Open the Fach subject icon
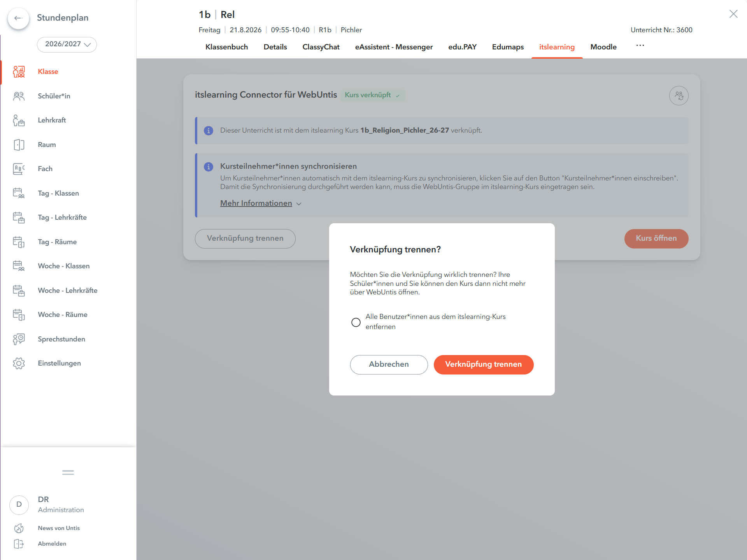This screenshot has height=560, width=747. tap(19, 169)
